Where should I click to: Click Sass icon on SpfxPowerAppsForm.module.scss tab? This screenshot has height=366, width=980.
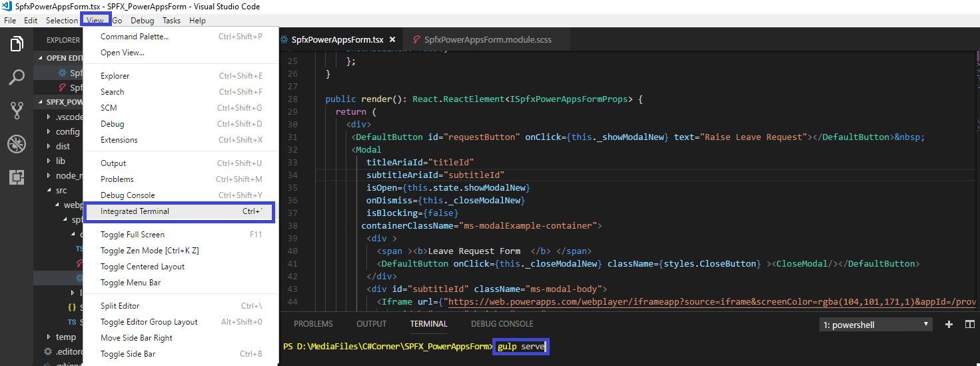416,40
